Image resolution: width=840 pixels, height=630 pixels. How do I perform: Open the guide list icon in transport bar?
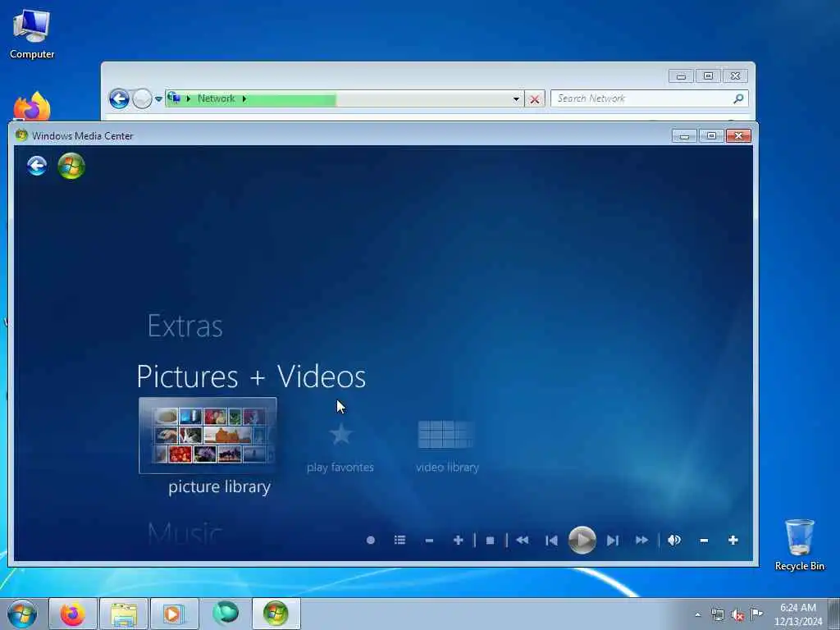(399, 540)
